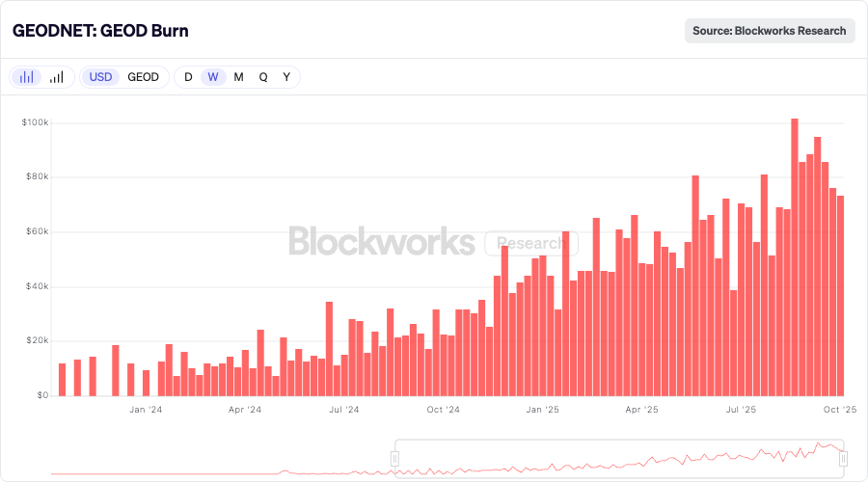Screen dimensions: 868x482
Task: Switch to the cumulative chart icon
Action: coord(57,77)
